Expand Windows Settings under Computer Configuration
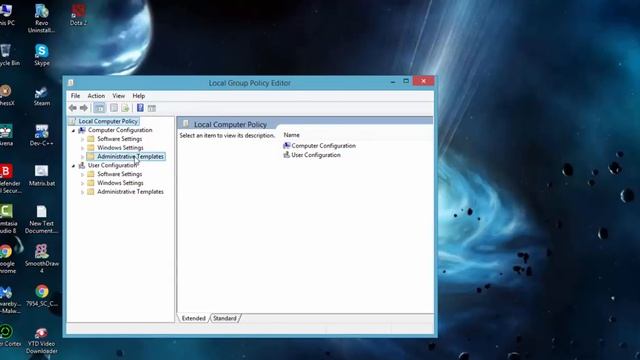 tap(82, 148)
